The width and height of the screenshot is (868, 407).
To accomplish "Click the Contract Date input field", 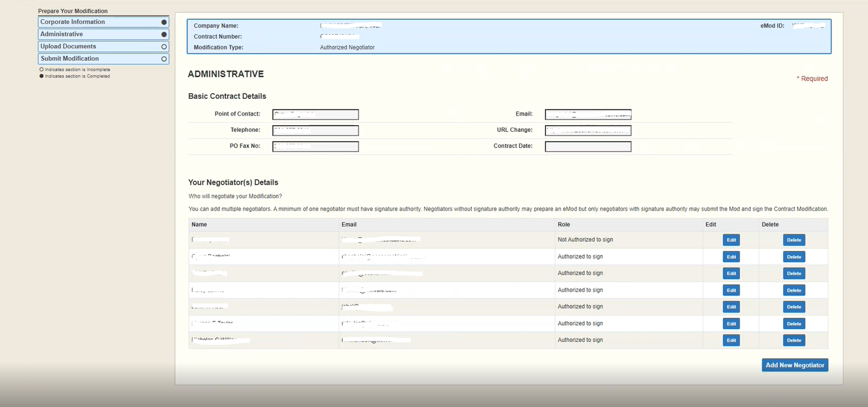I will (x=588, y=147).
